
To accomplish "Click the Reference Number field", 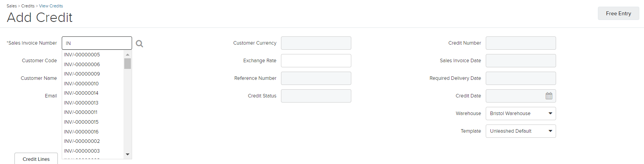I will [316, 78].
